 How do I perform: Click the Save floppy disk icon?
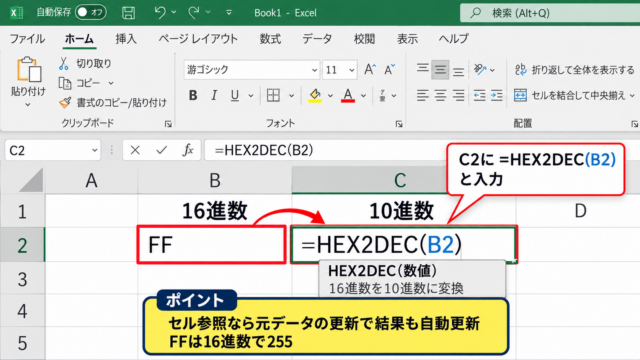tap(129, 13)
